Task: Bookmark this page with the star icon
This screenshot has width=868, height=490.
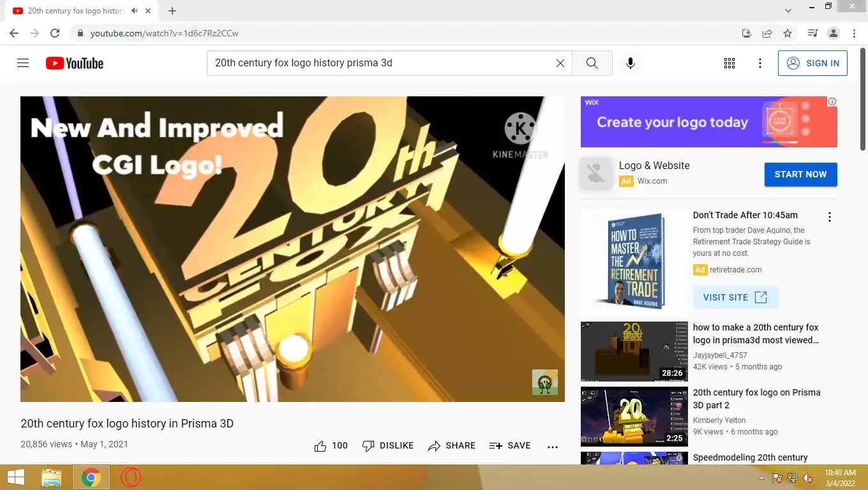Action: (x=788, y=33)
